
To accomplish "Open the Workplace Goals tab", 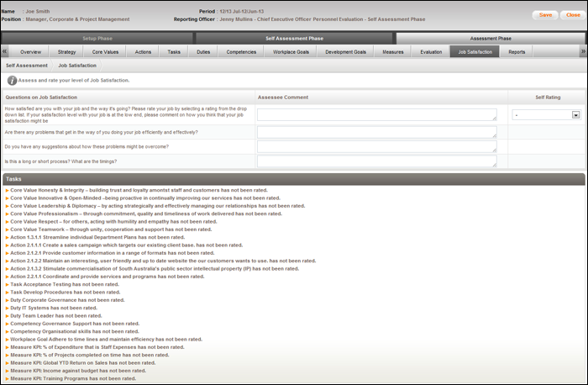I will click(x=291, y=52).
